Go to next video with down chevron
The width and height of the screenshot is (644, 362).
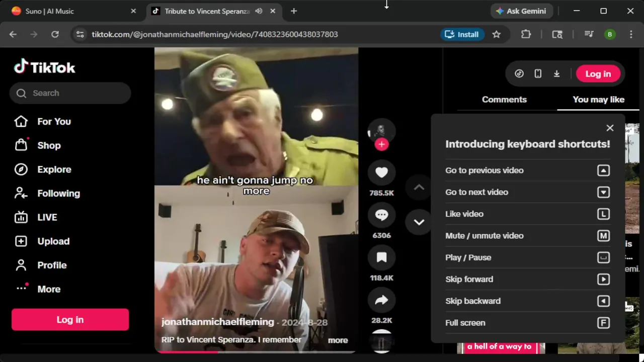pos(419,222)
